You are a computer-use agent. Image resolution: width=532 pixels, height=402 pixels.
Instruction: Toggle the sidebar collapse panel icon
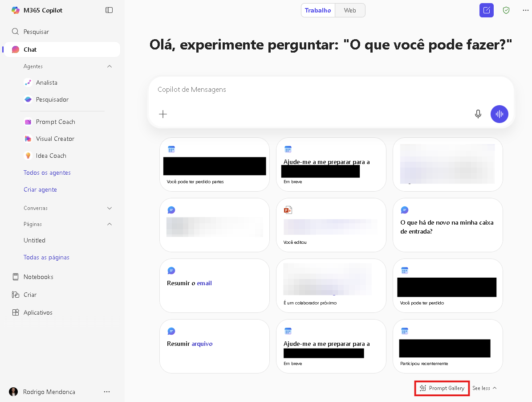[x=109, y=10]
